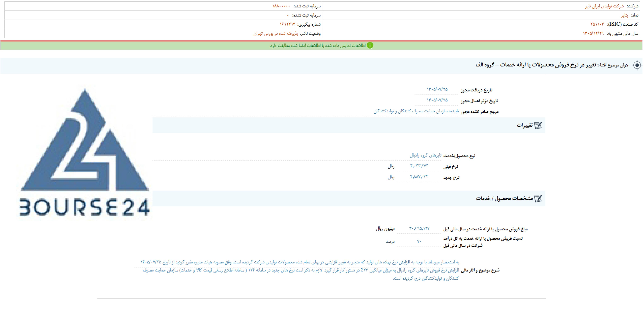Select the ISIC code ۲۵۱۱۰۳
Image resolution: width=644 pixels, height=315 pixels.
point(597,24)
